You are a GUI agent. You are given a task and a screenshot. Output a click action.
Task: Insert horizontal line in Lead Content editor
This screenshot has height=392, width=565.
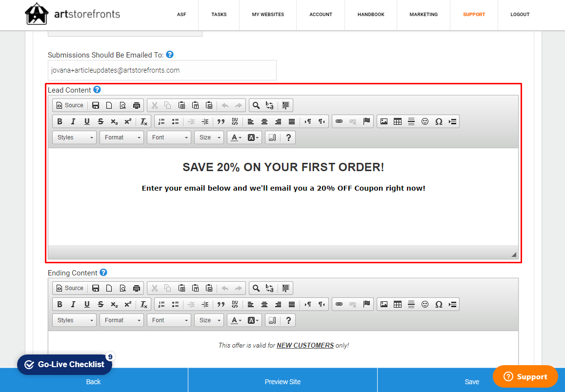coord(411,121)
